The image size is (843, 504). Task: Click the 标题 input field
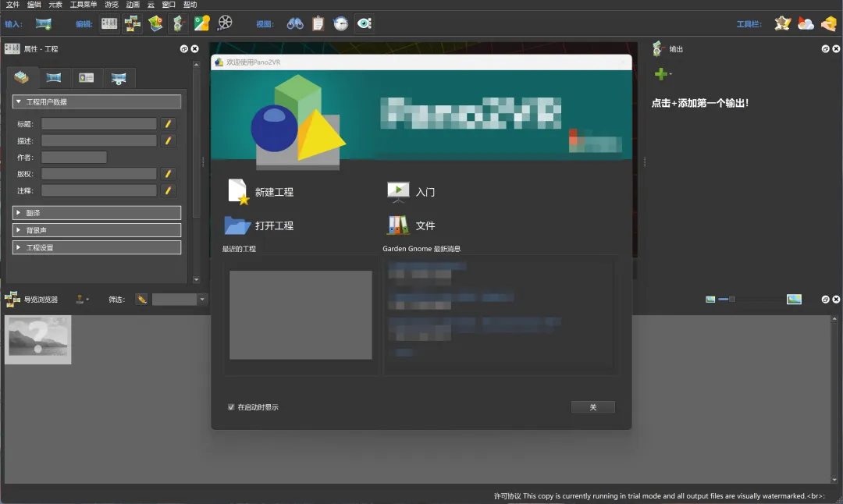99,124
